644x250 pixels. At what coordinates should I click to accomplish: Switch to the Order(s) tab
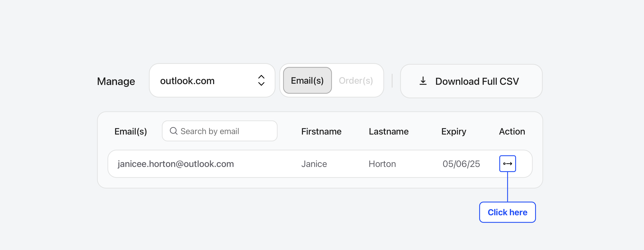tap(355, 81)
